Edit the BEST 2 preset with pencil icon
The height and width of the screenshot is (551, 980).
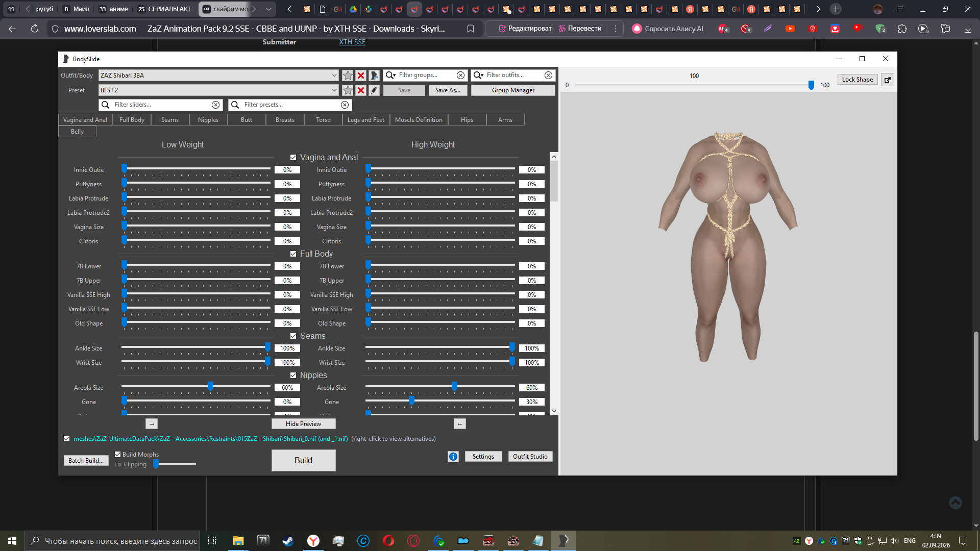click(x=374, y=90)
